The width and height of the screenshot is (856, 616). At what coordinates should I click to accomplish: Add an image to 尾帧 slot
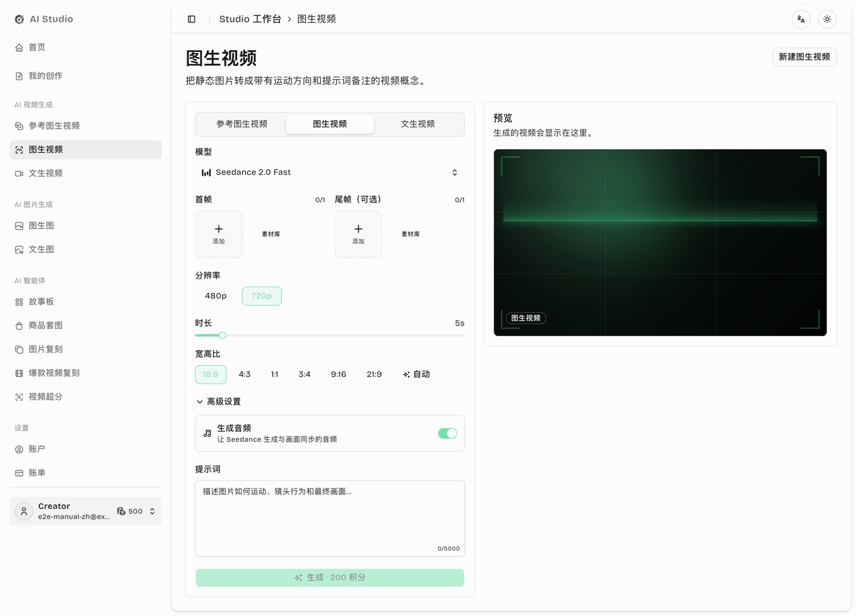coord(358,234)
